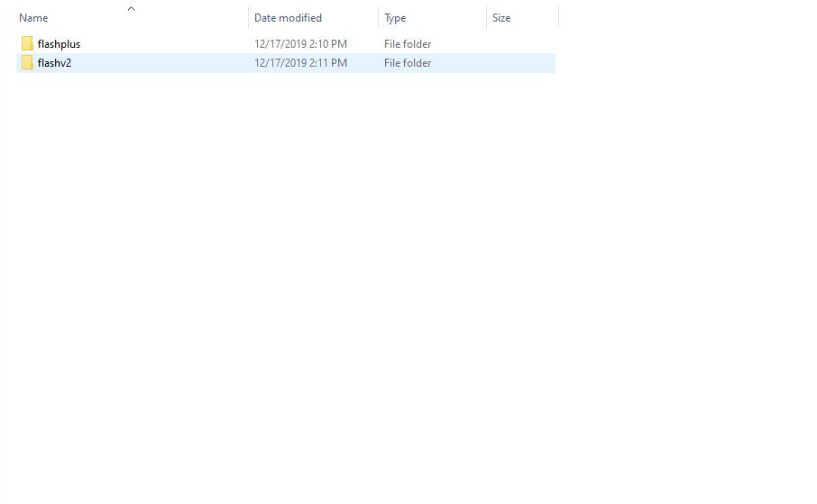The height and width of the screenshot is (504, 817).
Task: Sort files by the Name column
Action: (33, 18)
